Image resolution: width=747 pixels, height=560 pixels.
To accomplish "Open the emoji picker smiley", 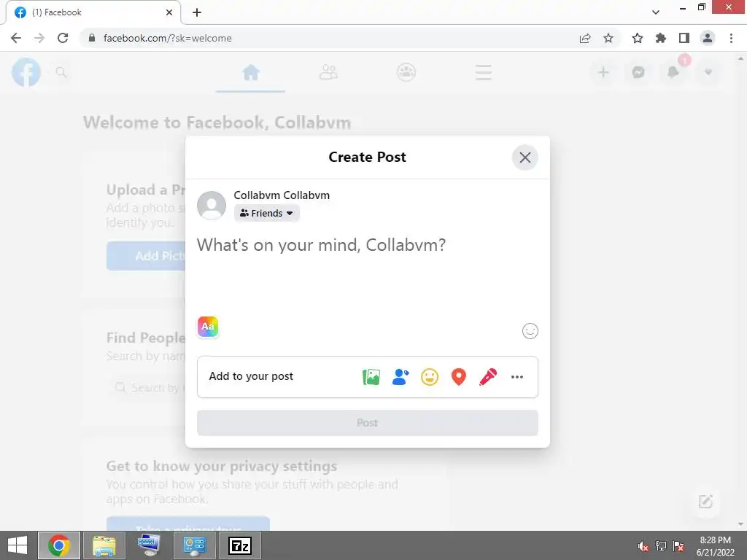I will point(530,331).
